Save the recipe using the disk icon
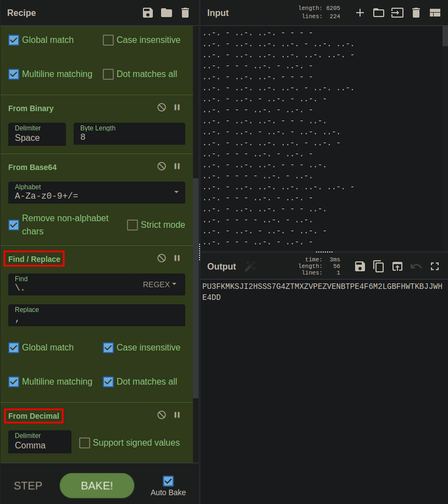 [148, 13]
